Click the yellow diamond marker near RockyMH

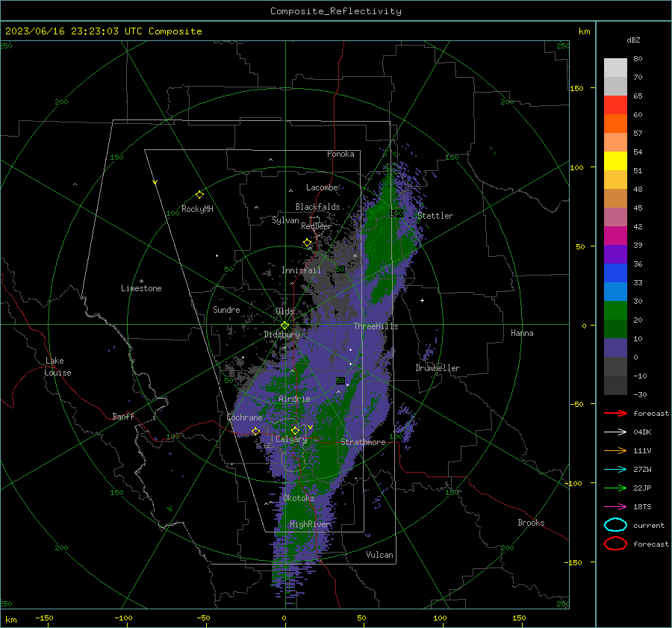(199, 195)
